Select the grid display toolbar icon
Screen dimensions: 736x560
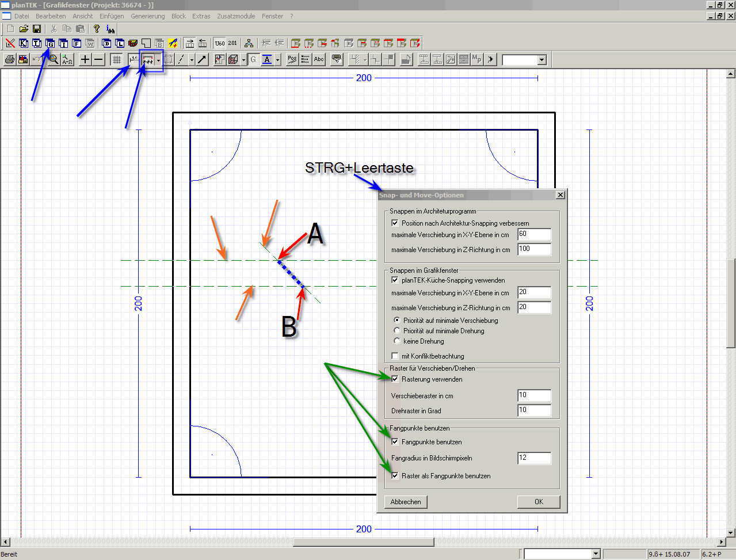point(116,59)
